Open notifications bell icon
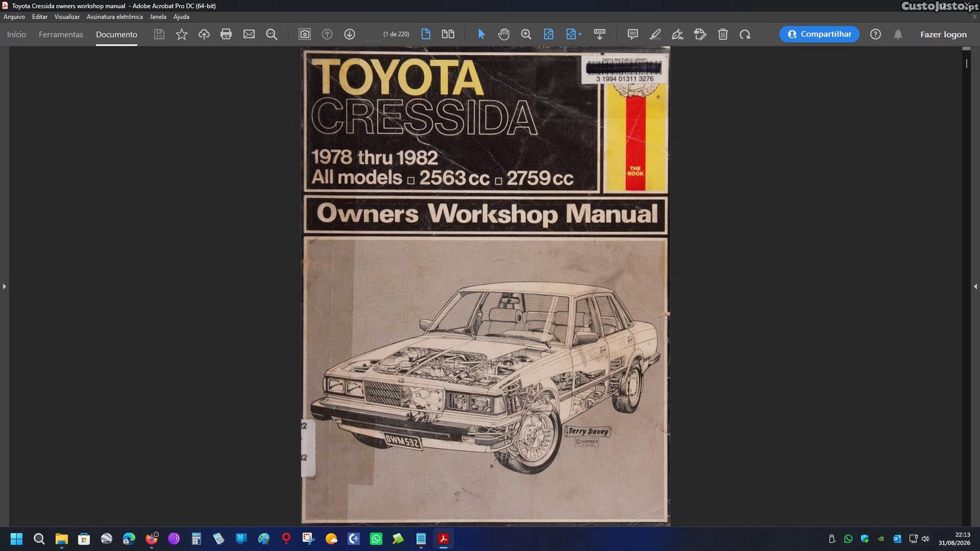Viewport: 980px width, 551px height. [898, 34]
